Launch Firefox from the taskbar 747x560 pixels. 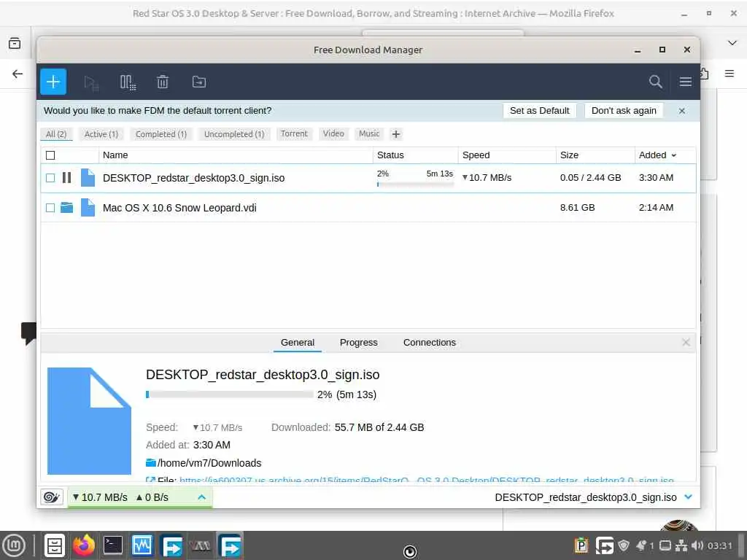84,545
